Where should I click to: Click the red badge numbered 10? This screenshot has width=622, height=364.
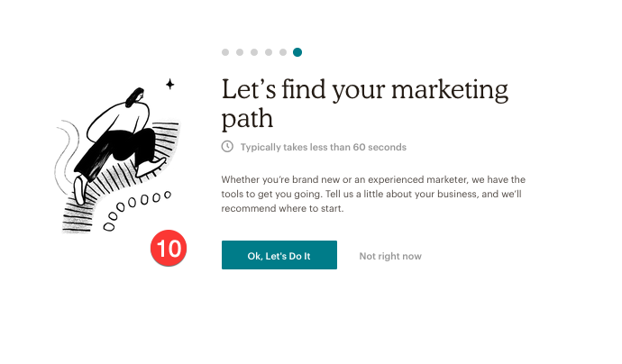point(169,248)
